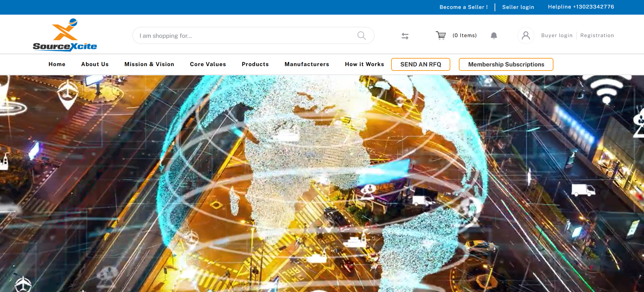
Task: Click the globe hero banner video
Action: pos(322,184)
